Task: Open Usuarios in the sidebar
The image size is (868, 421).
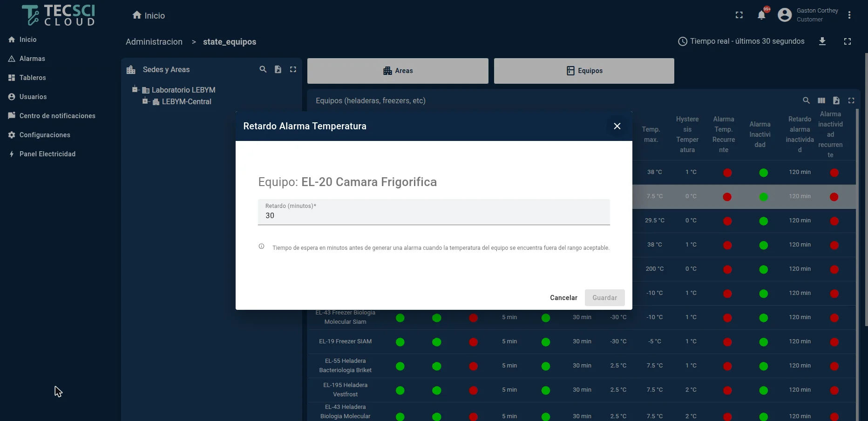Action: (x=33, y=97)
